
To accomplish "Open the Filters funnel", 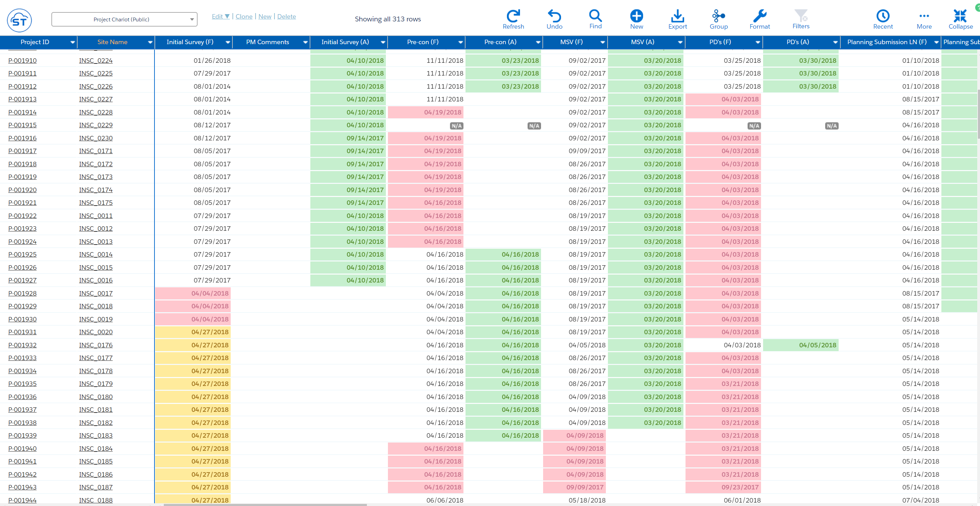I will click(x=800, y=19).
